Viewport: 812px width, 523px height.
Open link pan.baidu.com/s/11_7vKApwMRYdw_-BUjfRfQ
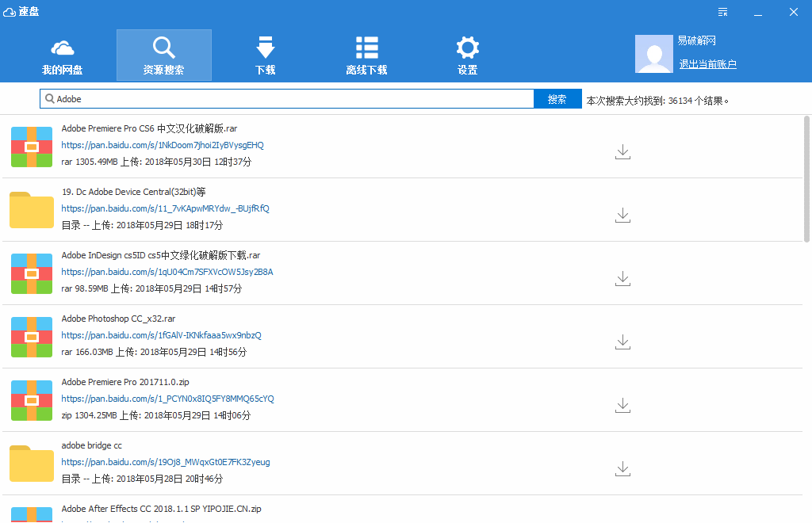pyautogui.click(x=165, y=208)
